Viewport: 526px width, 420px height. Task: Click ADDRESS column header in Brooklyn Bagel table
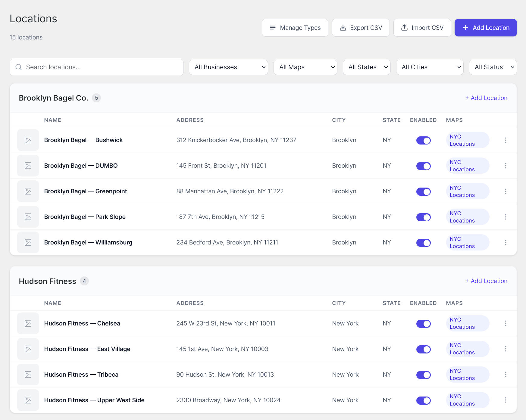tap(190, 120)
